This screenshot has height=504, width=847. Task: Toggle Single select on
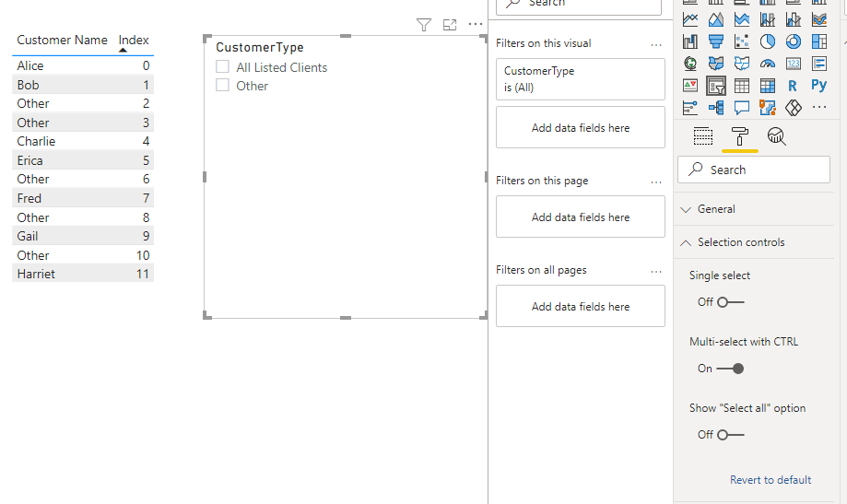730,302
